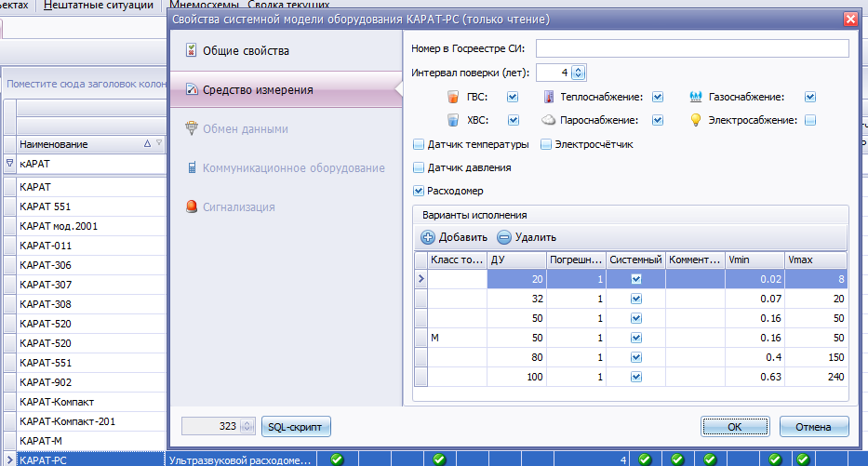Toggle the ГВС checkbox
The image size is (868, 466).
click(513, 97)
